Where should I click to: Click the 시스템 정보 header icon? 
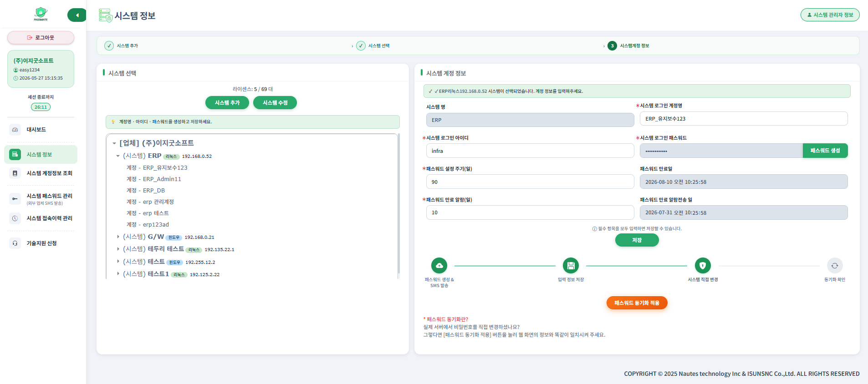pos(105,15)
